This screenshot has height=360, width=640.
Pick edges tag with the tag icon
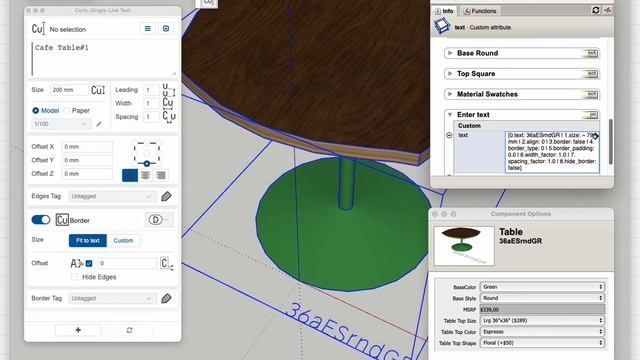coord(166,196)
